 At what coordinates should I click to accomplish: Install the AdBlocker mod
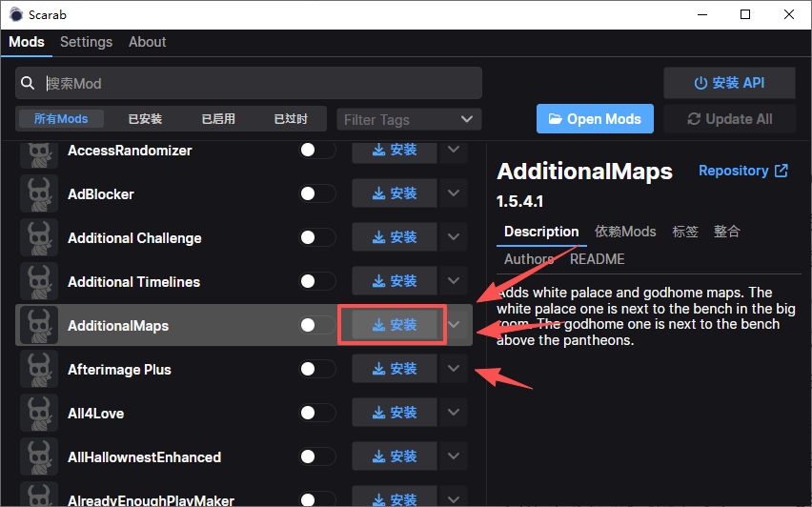(x=395, y=193)
